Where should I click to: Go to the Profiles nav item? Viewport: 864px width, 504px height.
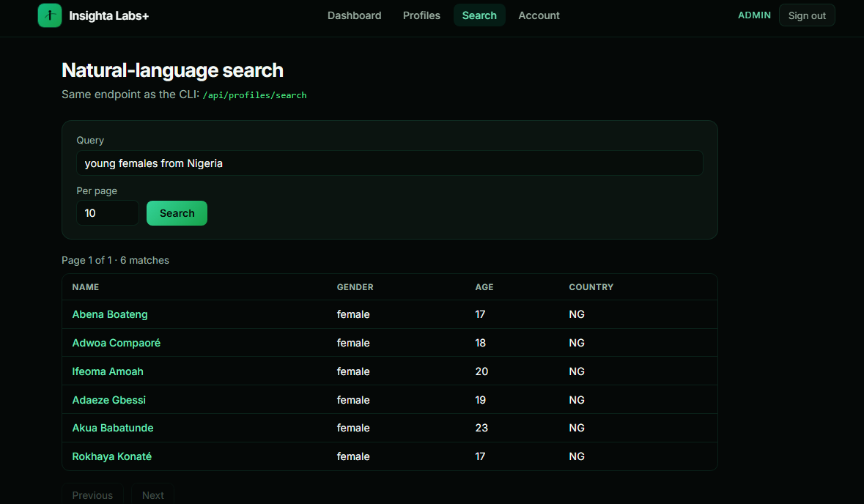tap(421, 15)
